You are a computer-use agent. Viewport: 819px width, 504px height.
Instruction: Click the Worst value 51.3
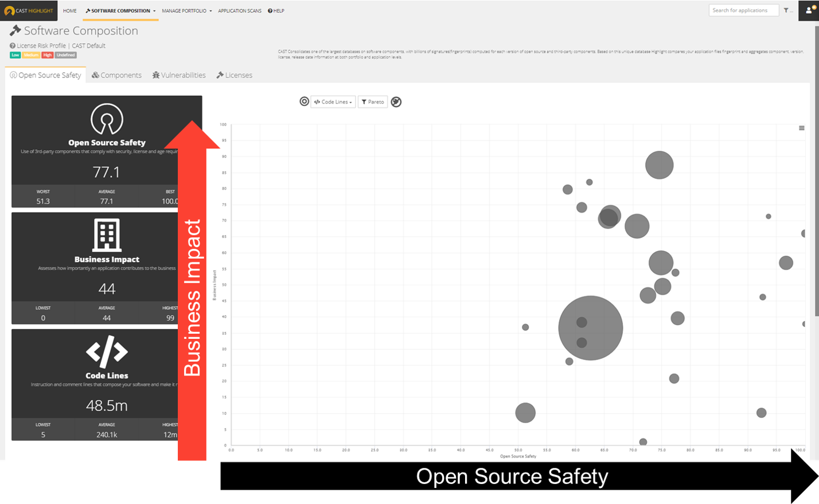click(43, 201)
